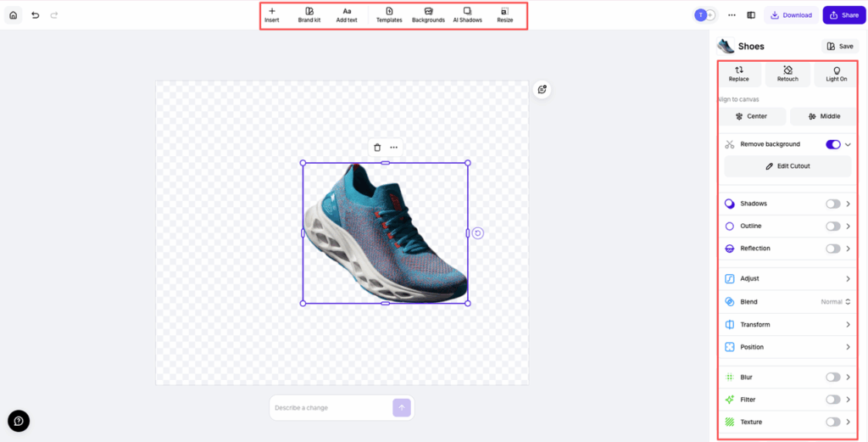Redo the last undone action
This screenshot has height=442, width=868.
(x=54, y=15)
